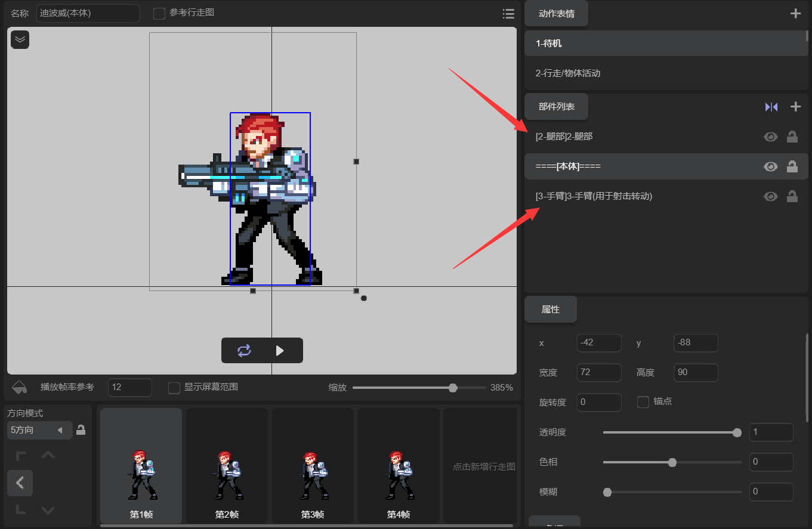Viewport: 812px width, 529px height.
Task: Add new action expression with plus icon
Action: pos(795,14)
